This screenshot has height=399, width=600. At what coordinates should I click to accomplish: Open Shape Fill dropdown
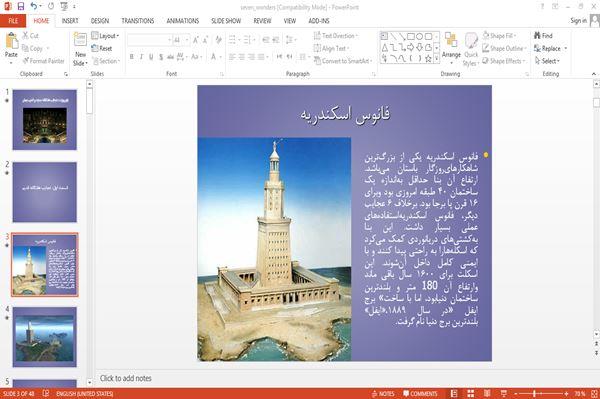coord(499,36)
